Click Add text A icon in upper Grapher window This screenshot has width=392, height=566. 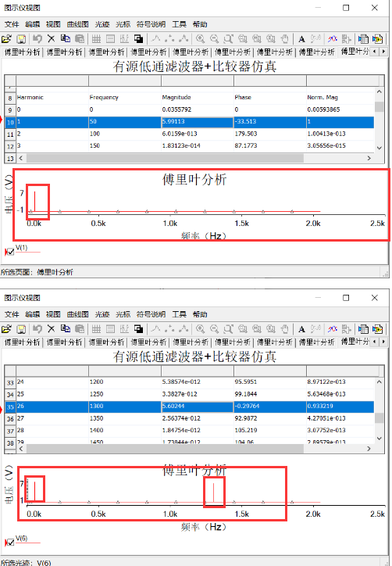(301, 38)
